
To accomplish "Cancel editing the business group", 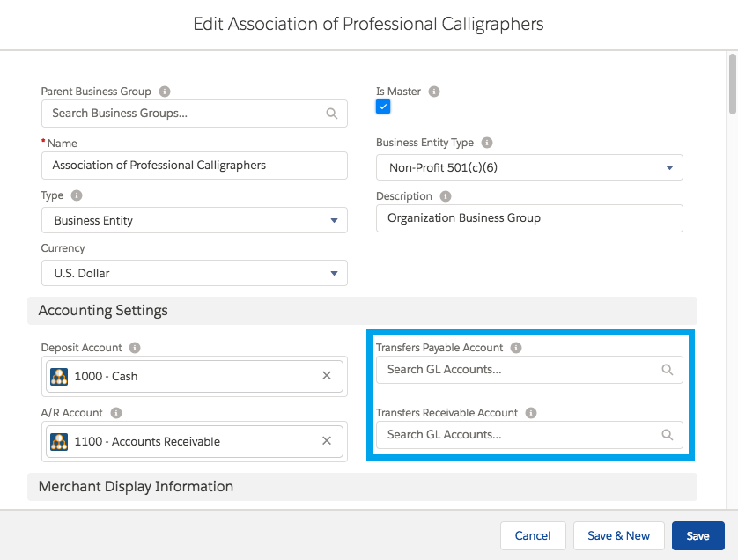I will (533, 535).
